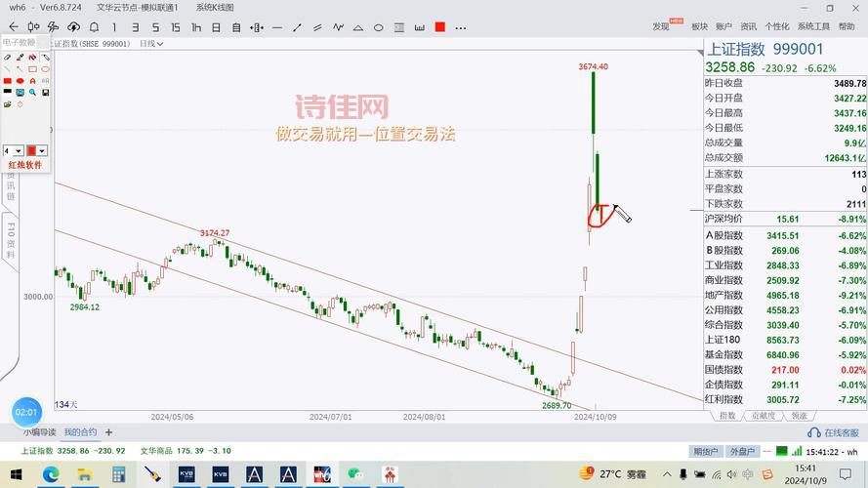Click the 自 custom period icon
Image resolution: width=868 pixels, height=488 pixels.
[236, 27]
